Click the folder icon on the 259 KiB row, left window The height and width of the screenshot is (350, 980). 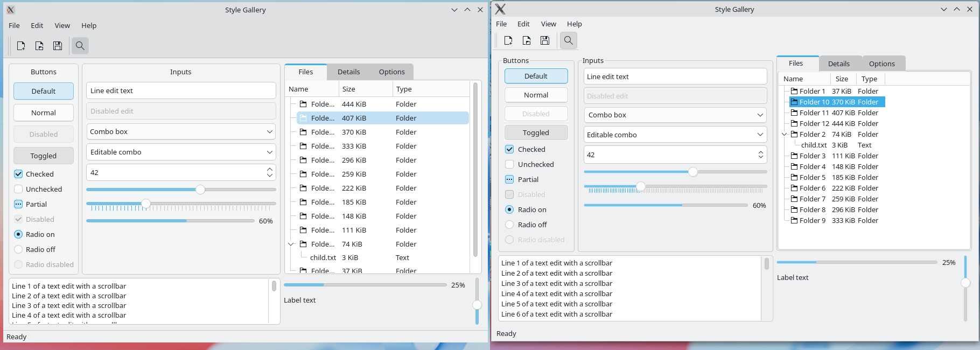point(303,174)
